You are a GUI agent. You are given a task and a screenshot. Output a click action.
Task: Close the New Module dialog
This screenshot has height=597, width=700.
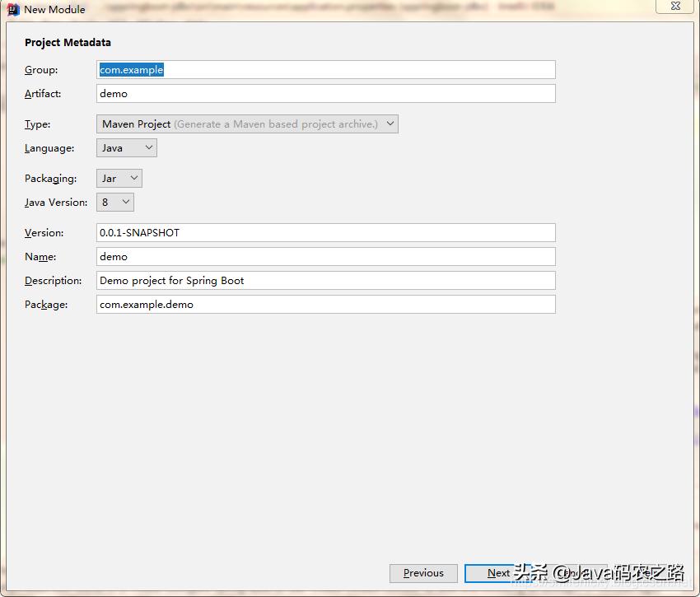click(x=674, y=7)
